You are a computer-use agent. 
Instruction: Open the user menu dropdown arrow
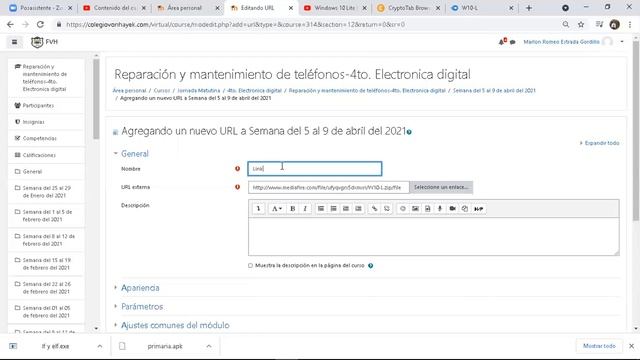[622, 42]
